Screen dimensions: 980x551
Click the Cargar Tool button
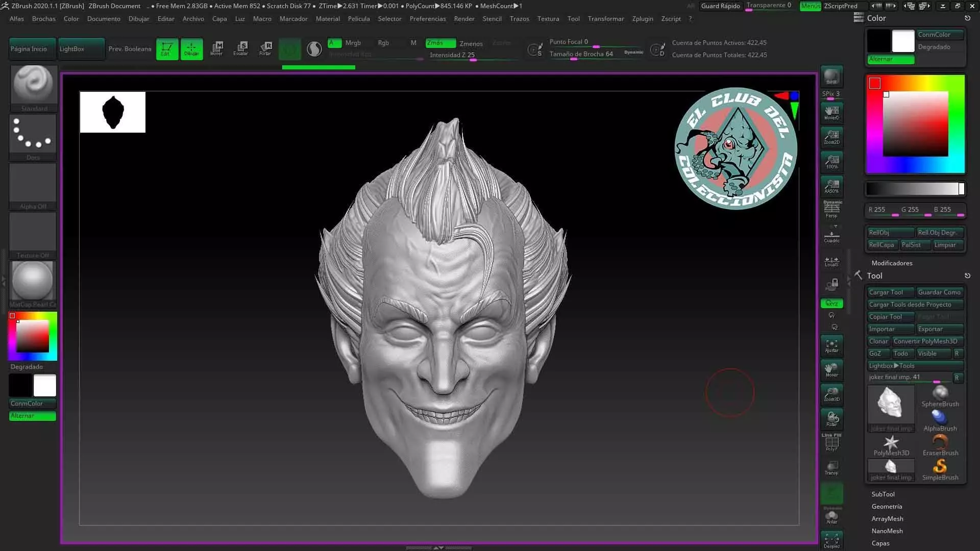[891, 292]
